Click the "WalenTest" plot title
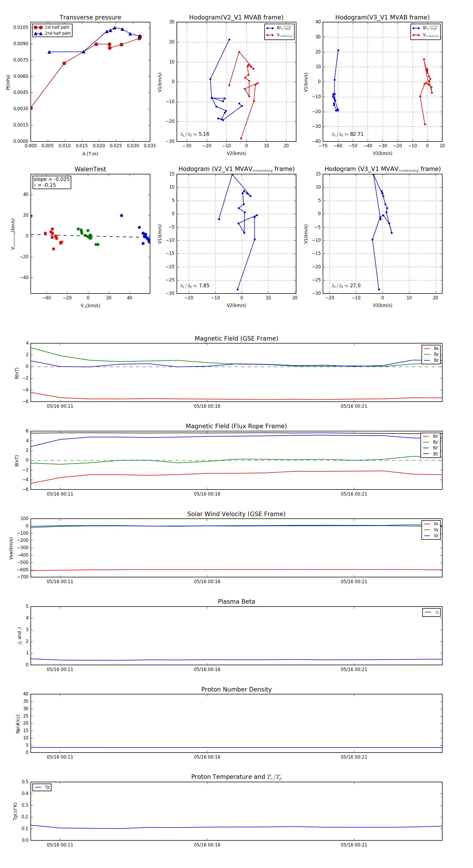Viewport: 473px width, 868px height. pyautogui.click(x=90, y=169)
